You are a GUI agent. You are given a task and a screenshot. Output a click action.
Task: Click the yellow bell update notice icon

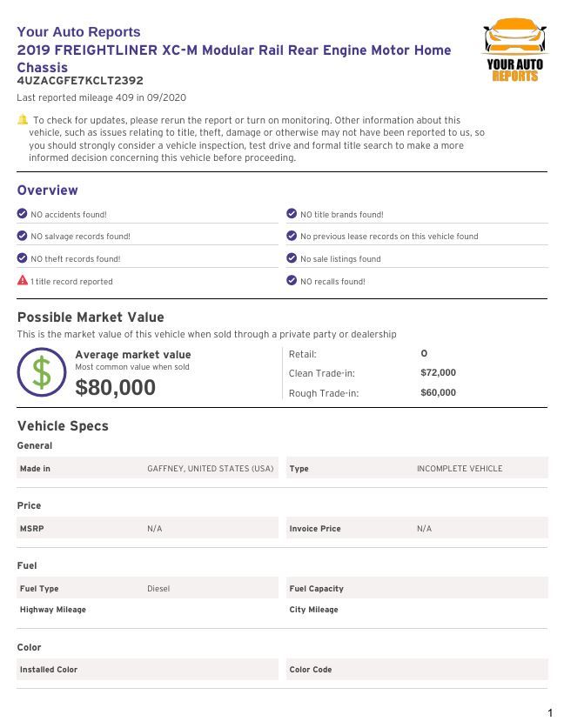click(x=23, y=119)
